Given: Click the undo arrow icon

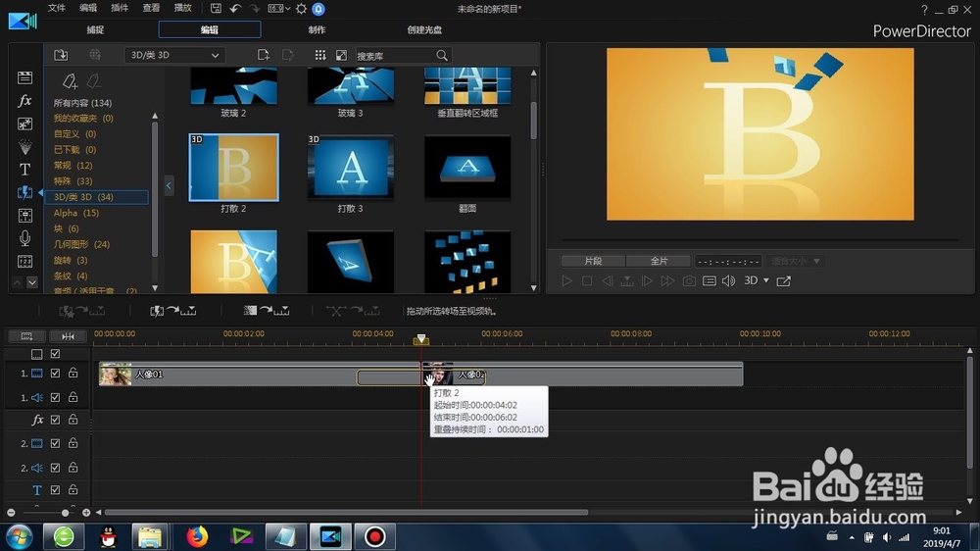Looking at the screenshot, I should click(x=235, y=8).
